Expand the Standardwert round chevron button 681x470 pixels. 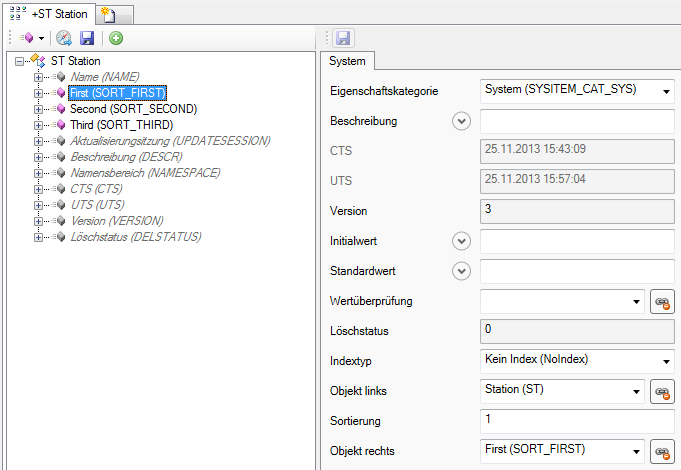pos(461,271)
